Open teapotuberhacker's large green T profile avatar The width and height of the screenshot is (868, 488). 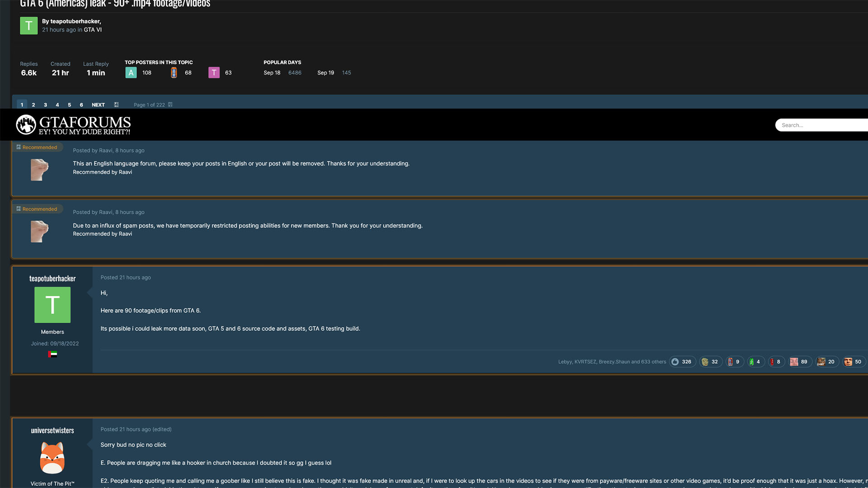(x=52, y=305)
